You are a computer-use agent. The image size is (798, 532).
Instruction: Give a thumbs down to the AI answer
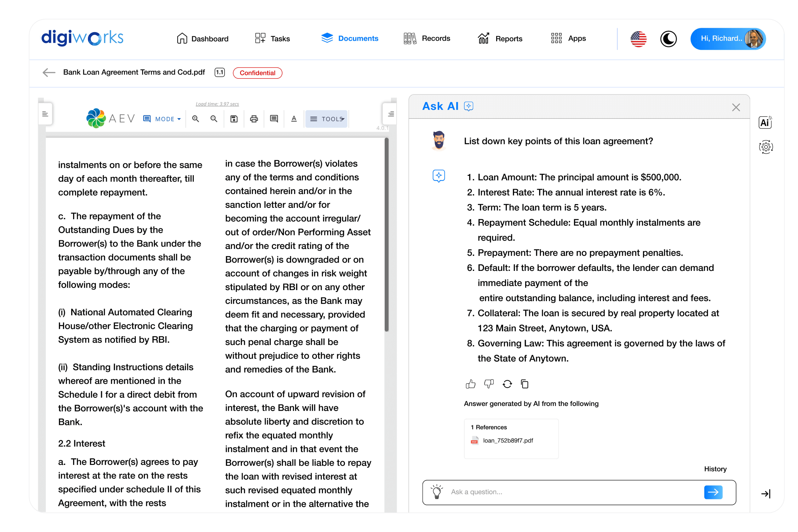[489, 384]
